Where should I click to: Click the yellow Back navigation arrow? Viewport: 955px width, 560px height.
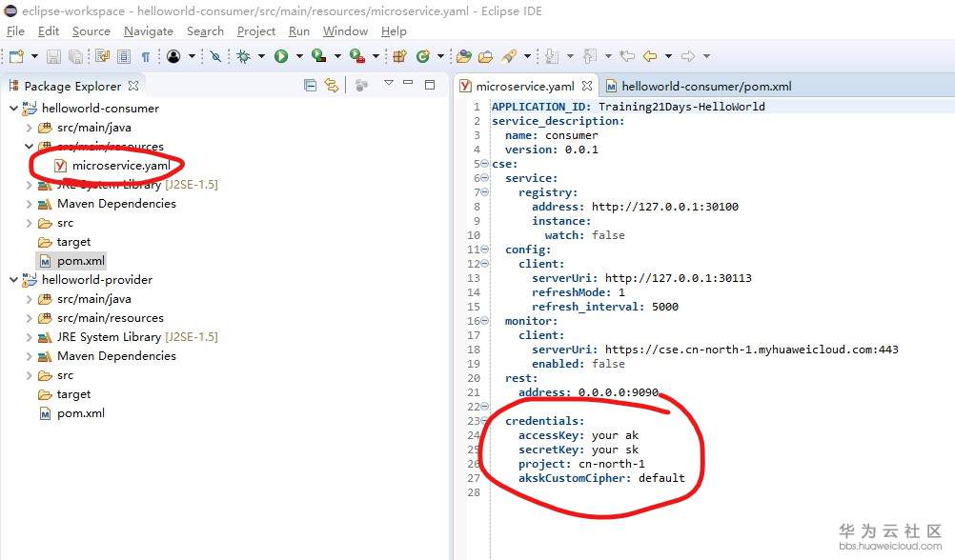click(650, 56)
